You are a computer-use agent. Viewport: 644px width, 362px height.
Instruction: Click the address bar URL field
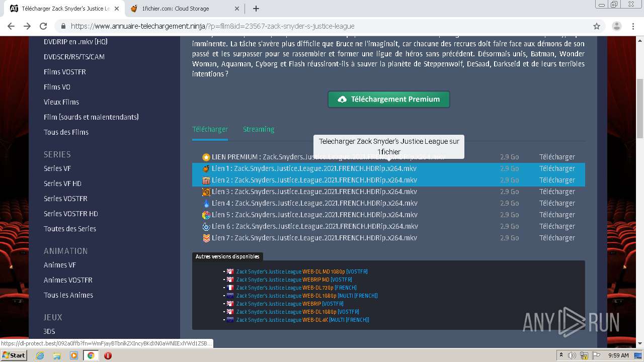tap(322, 26)
